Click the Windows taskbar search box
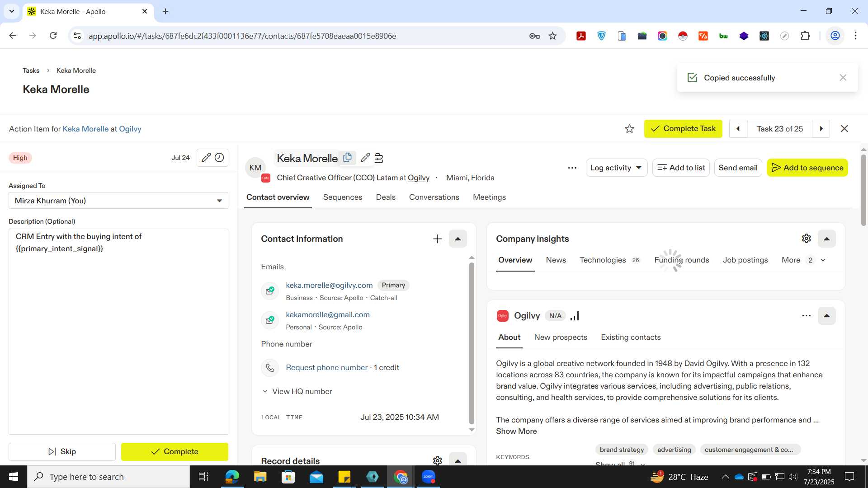The height and width of the screenshot is (488, 868). point(108,477)
